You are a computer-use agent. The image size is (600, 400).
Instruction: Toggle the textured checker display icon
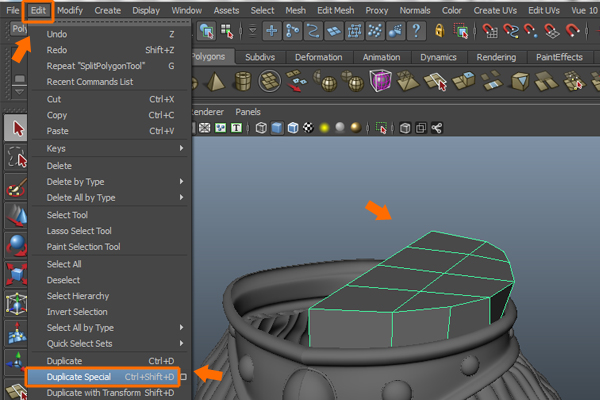click(308, 128)
